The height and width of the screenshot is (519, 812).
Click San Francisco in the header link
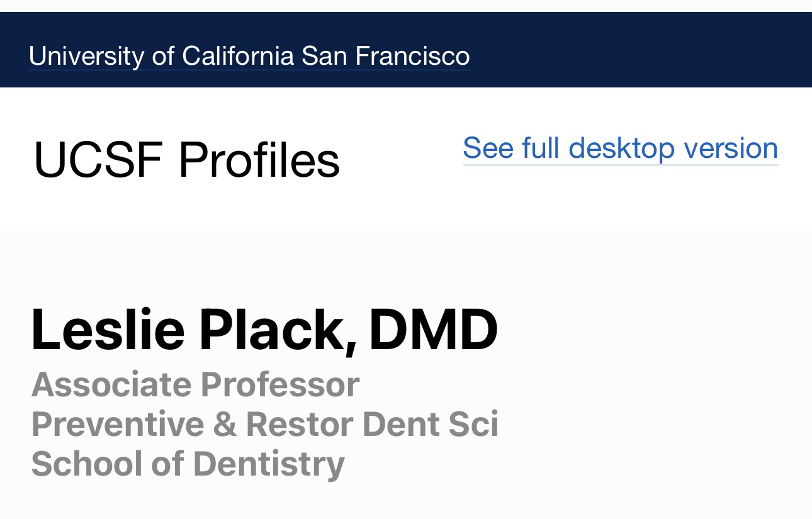click(x=385, y=56)
